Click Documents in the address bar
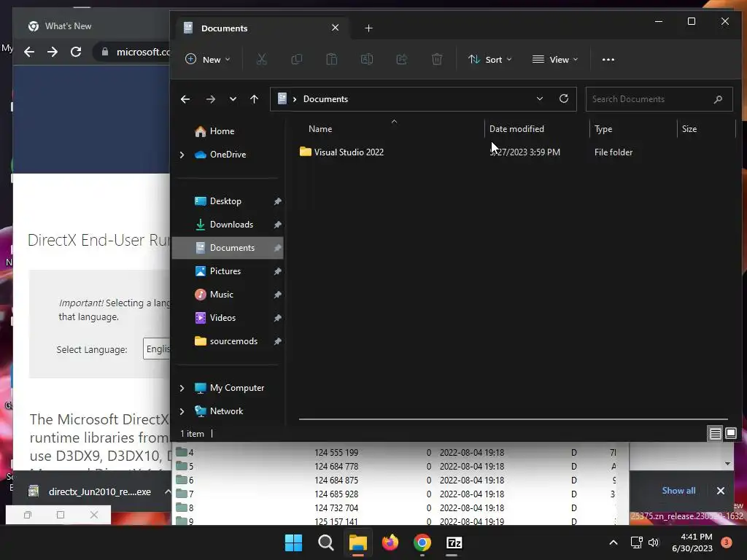Viewport: 747px width, 560px height. click(325, 99)
